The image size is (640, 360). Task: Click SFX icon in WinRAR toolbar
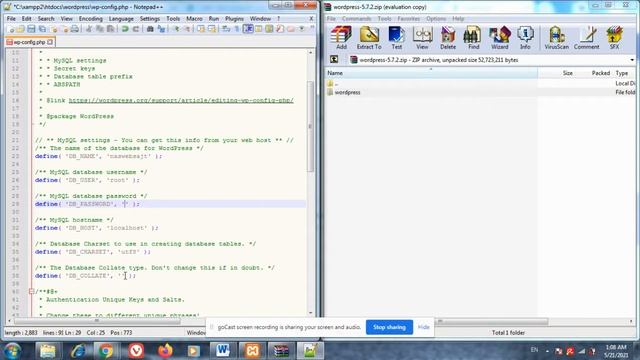click(x=614, y=38)
